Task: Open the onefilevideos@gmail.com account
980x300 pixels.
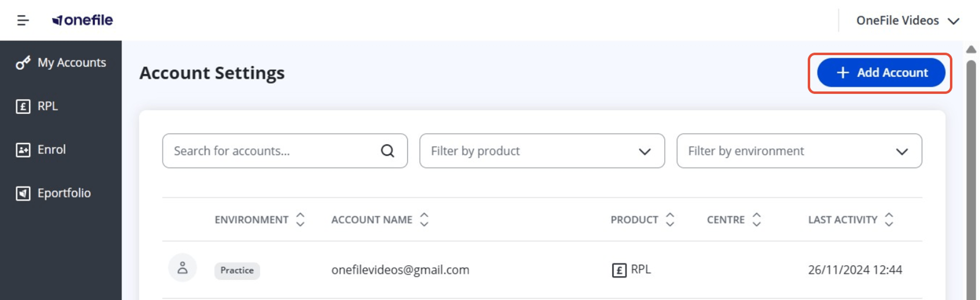Action: [400, 270]
